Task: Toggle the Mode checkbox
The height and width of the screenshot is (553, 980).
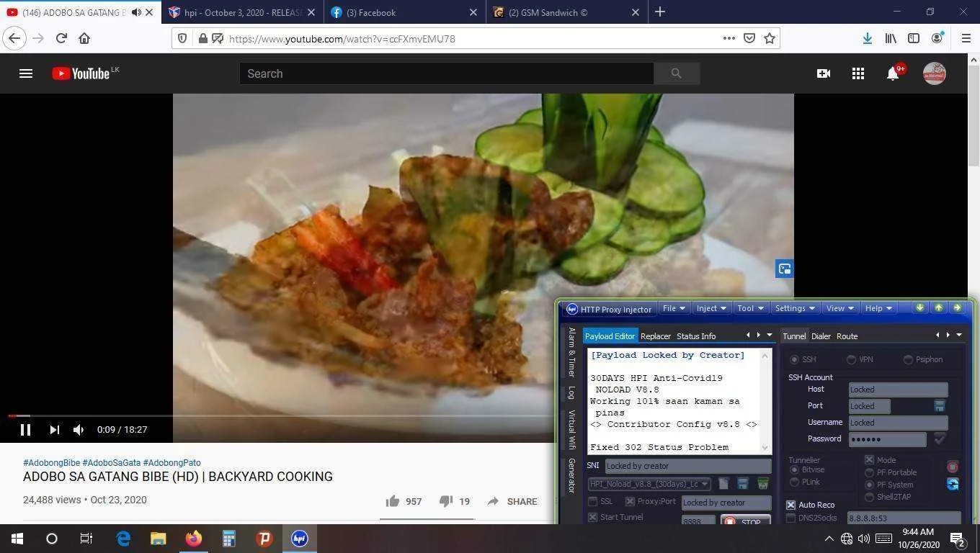Action: [869, 460]
